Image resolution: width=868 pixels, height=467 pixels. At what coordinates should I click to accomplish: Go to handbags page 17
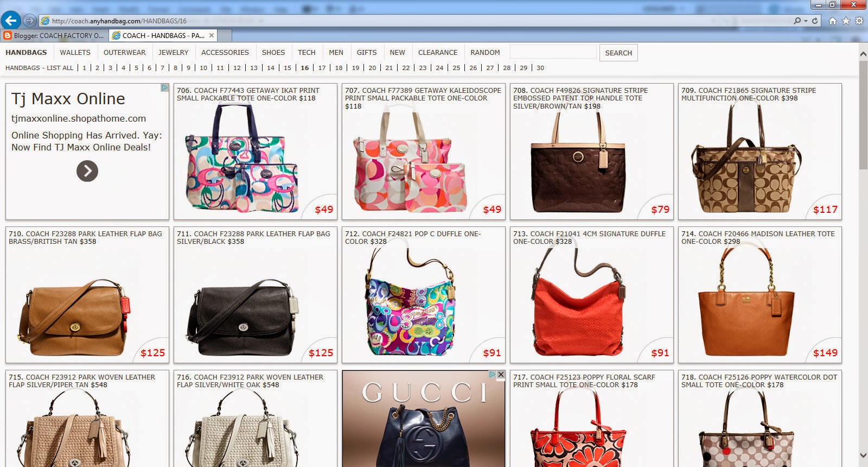click(x=322, y=68)
